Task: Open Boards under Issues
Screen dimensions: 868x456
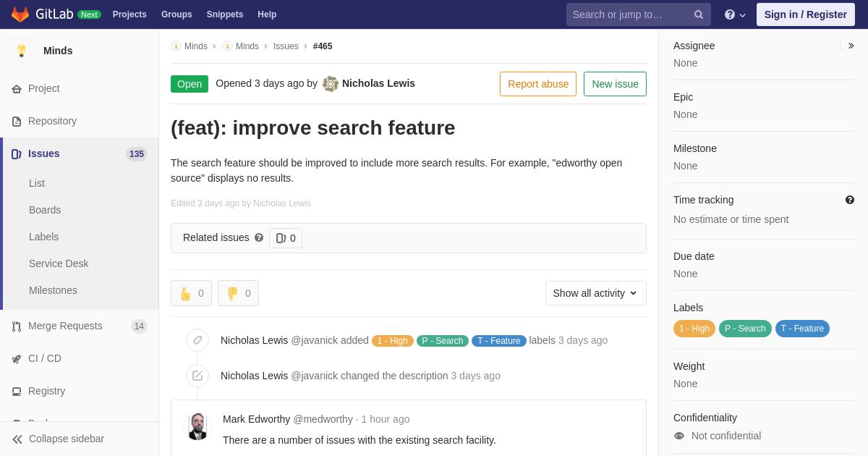Action: [45, 210]
